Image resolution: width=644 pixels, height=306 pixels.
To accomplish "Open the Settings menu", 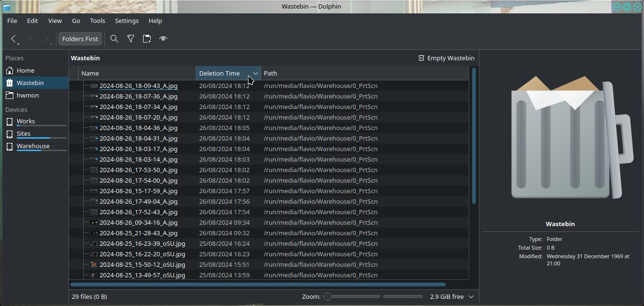I will (126, 21).
